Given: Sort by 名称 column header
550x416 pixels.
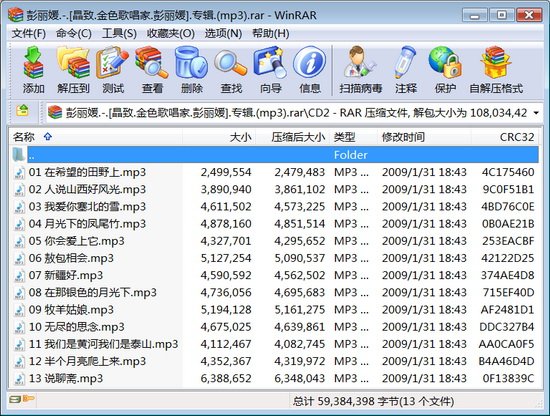Looking at the screenshot, I should 95,137.
